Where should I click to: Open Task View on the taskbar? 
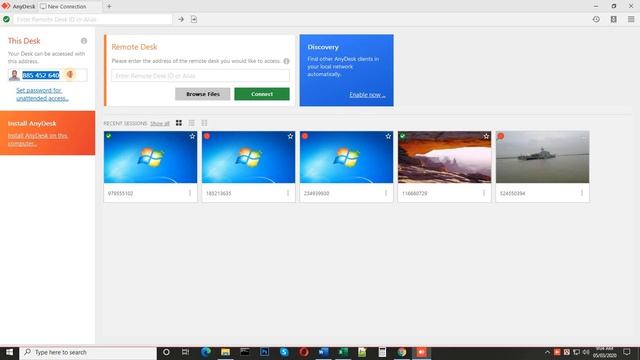(185, 352)
